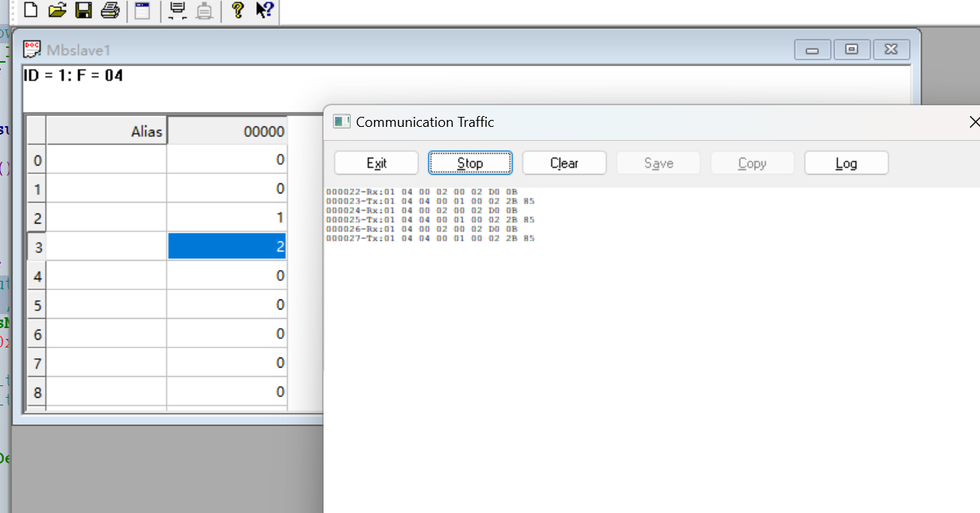980x513 pixels.
Task: Open help with the yellow question mark
Action: 238,10
